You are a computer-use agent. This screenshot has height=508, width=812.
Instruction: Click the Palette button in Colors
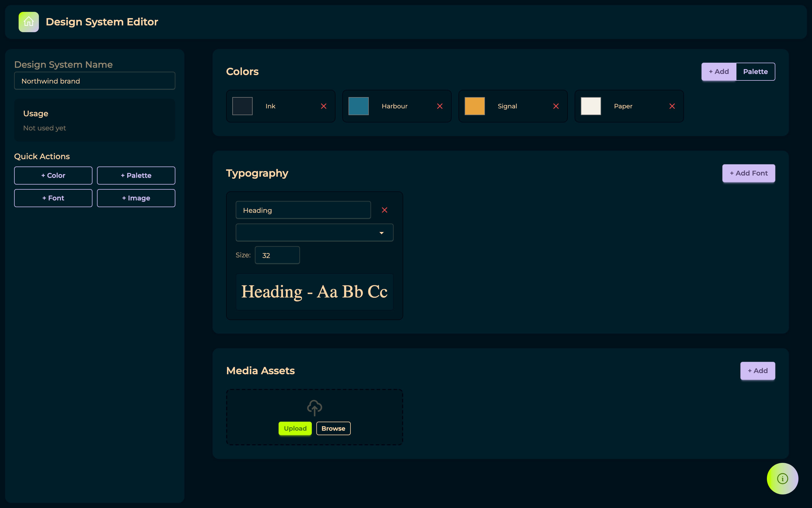pyautogui.click(x=755, y=72)
